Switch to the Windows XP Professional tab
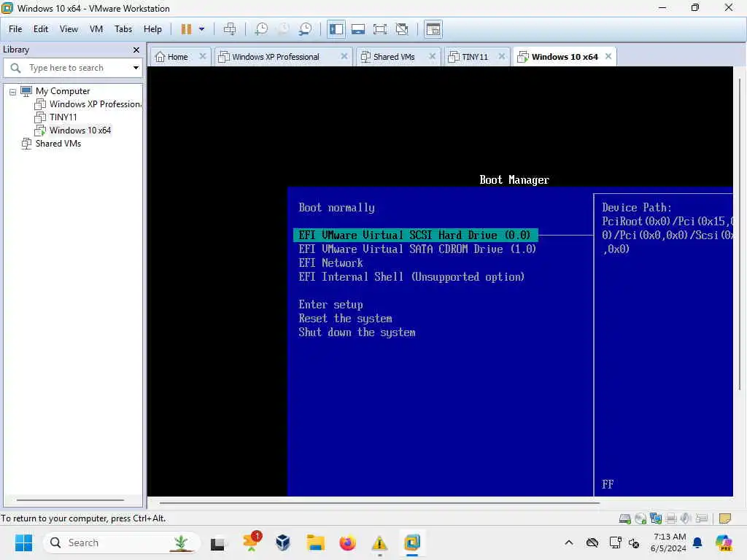 click(x=275, y=57)
